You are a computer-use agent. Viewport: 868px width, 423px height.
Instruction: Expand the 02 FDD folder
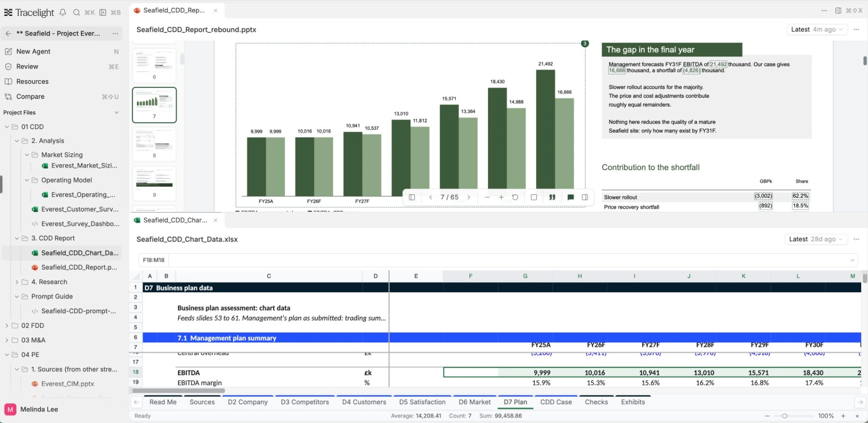7,326
